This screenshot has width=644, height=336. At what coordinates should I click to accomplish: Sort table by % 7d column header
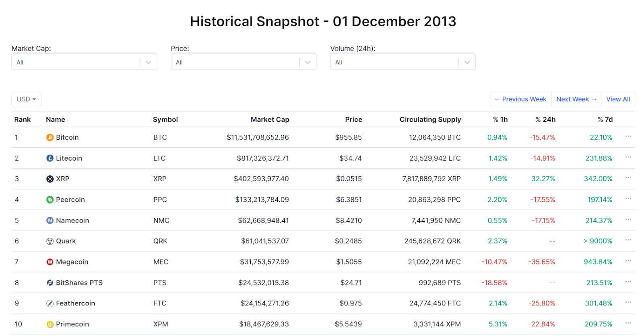click(x=605, y=120)
